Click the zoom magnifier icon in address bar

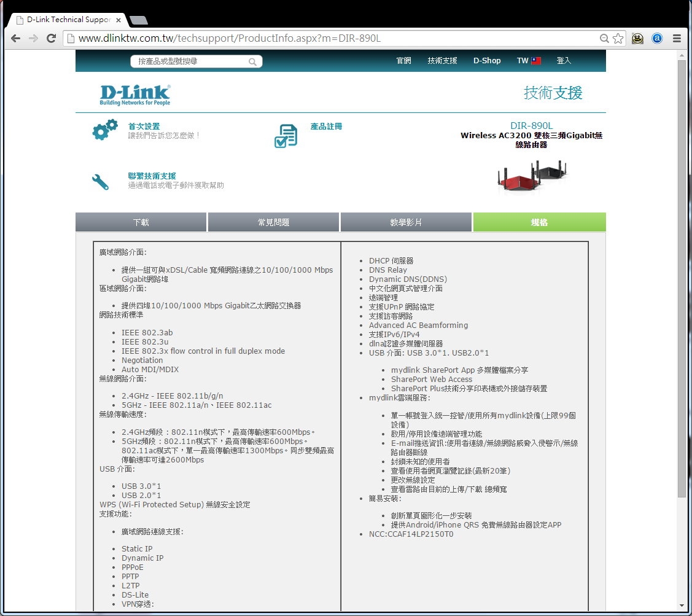pos(604,39)
